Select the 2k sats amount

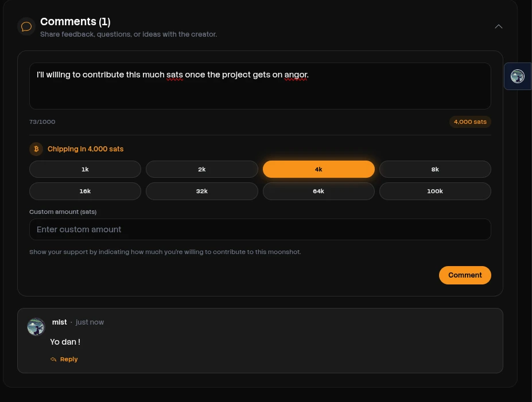tap(202, 169)
